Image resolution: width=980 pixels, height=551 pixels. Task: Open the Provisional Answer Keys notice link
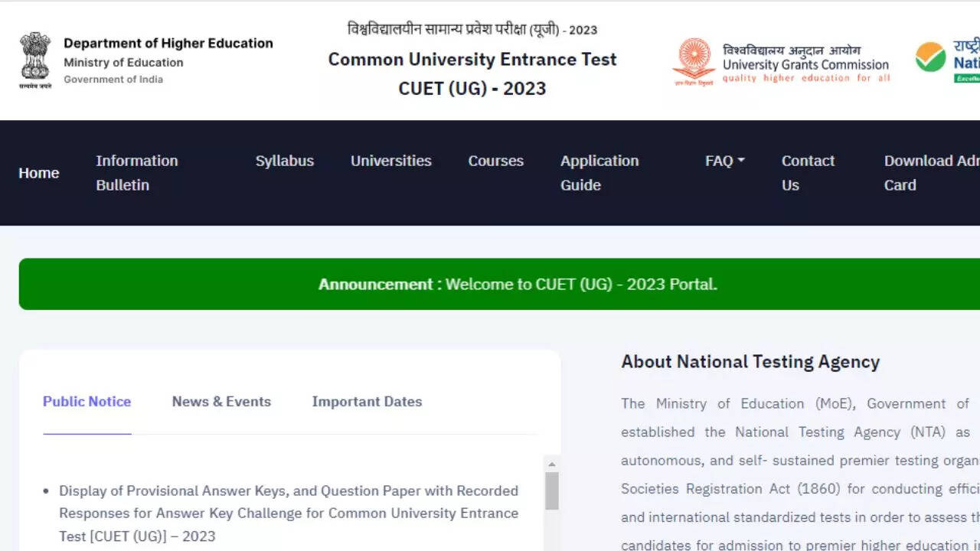coord(289,513)
